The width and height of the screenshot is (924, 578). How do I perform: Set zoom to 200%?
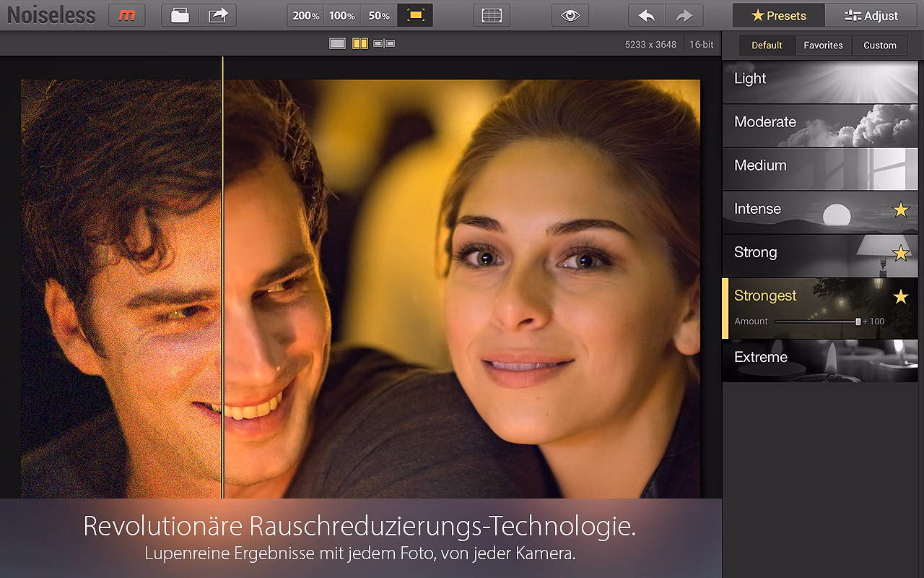click(305, 15)
